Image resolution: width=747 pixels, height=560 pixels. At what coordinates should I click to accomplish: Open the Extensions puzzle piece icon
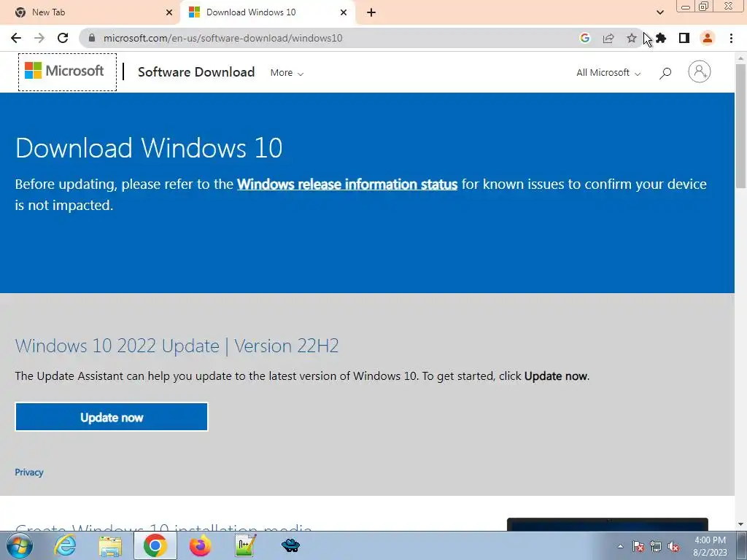click(661, 38)
